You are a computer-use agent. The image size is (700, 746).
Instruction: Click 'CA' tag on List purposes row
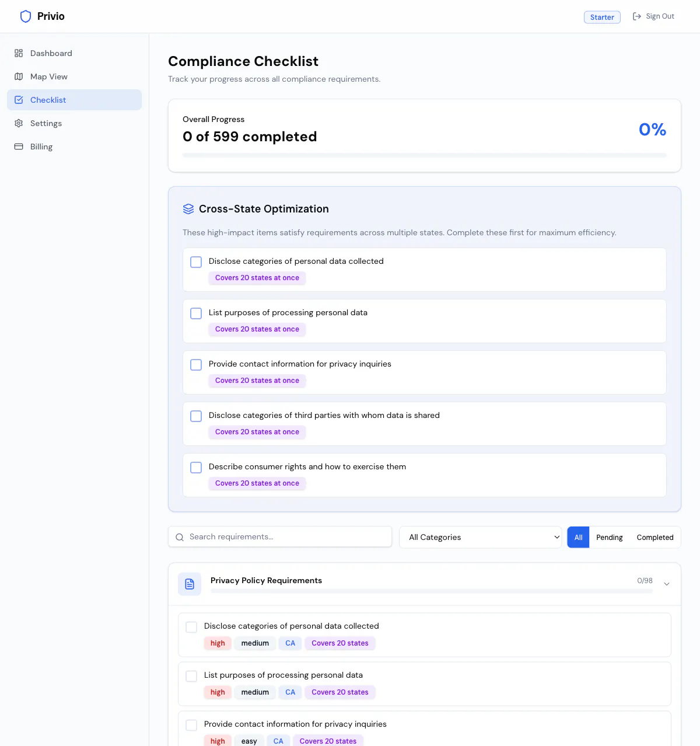290,692
